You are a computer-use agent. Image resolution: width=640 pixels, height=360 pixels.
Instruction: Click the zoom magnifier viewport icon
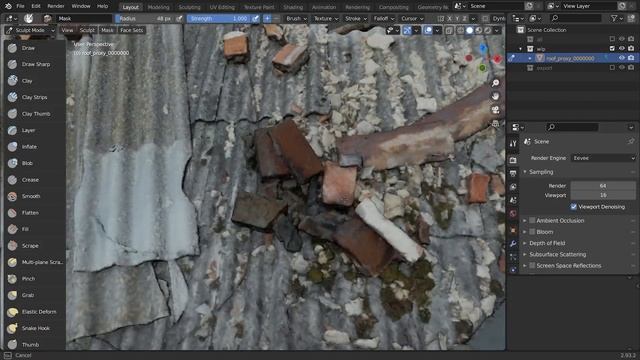coord(496,83)
